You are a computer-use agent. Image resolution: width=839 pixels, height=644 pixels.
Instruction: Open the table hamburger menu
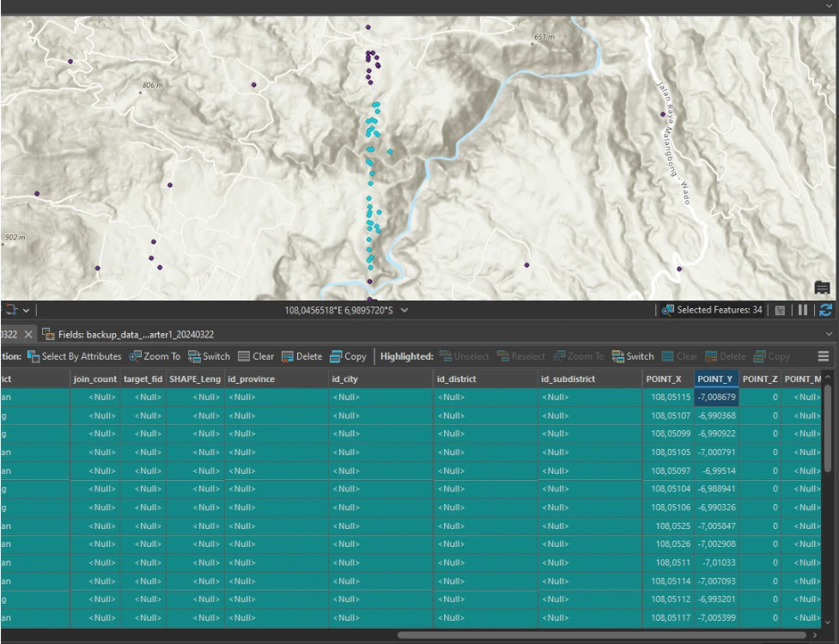click(x=824, y=356)
